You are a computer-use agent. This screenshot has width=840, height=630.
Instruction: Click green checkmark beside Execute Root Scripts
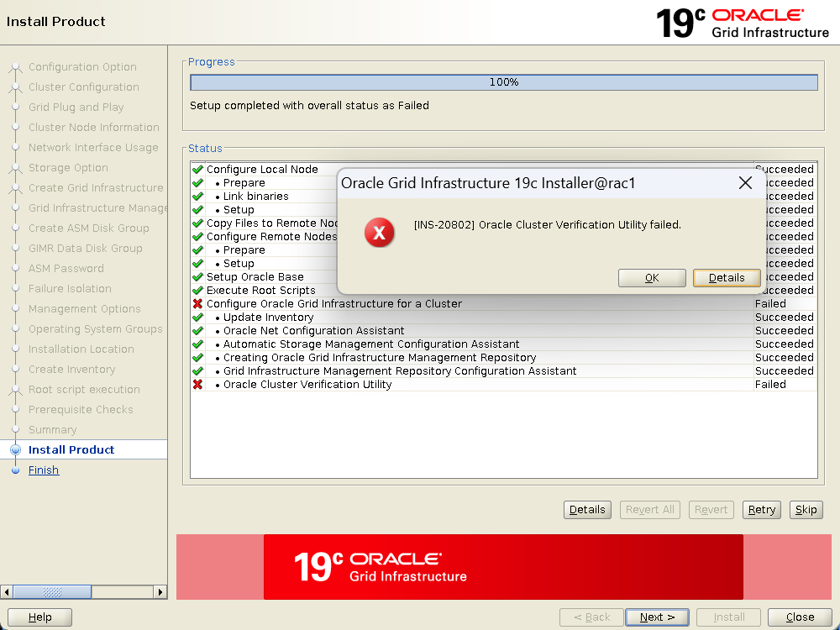197,291
